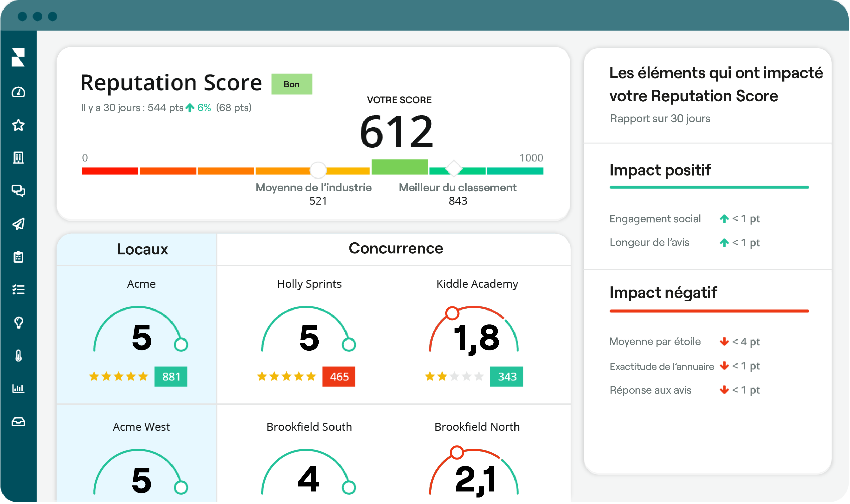
Task: Click the Reputation logo icon in sidebar
Action: coord(18,57)
